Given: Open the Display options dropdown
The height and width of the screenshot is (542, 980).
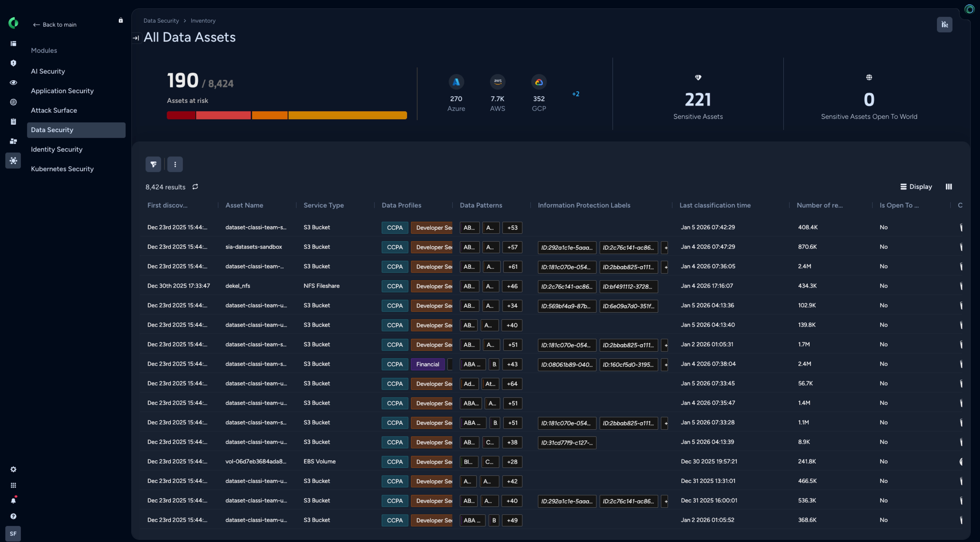Looking at the screenshot, I should coord(916,187).
